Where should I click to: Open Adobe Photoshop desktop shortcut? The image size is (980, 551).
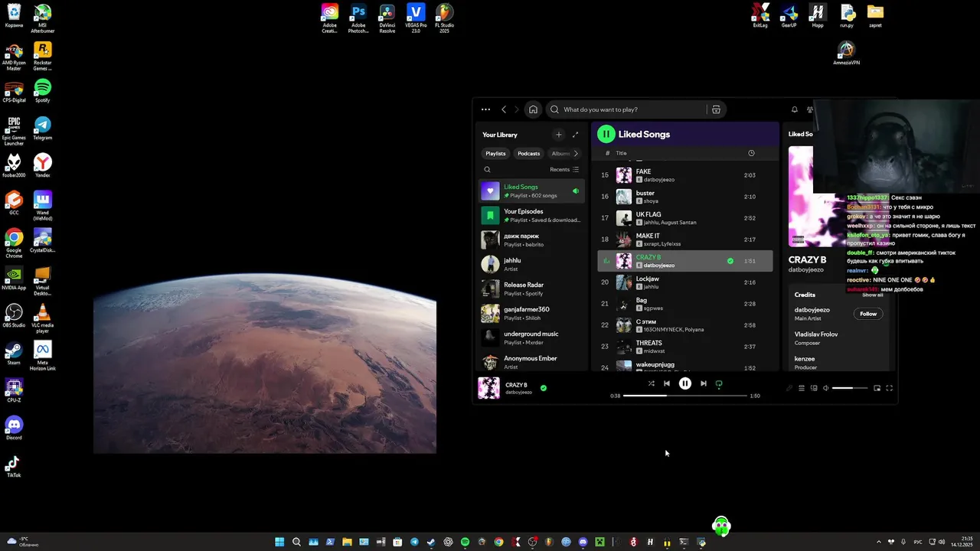tap(358, 18)
